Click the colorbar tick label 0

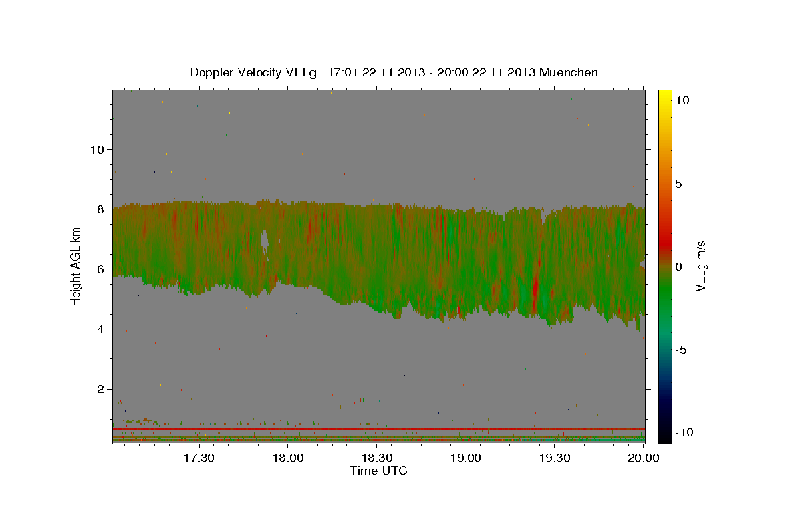(x=679, y=267)
